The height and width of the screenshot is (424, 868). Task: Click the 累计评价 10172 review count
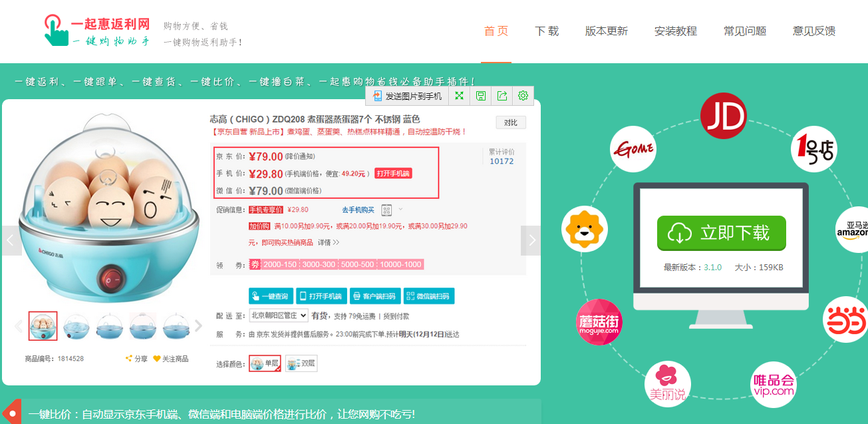(x=502, y=157)
